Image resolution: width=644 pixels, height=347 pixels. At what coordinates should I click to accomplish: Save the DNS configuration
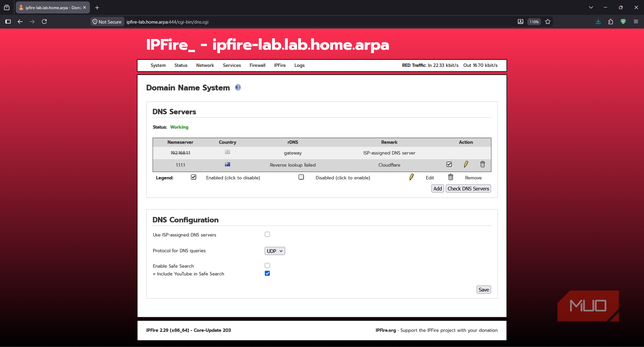coord(484,290)
